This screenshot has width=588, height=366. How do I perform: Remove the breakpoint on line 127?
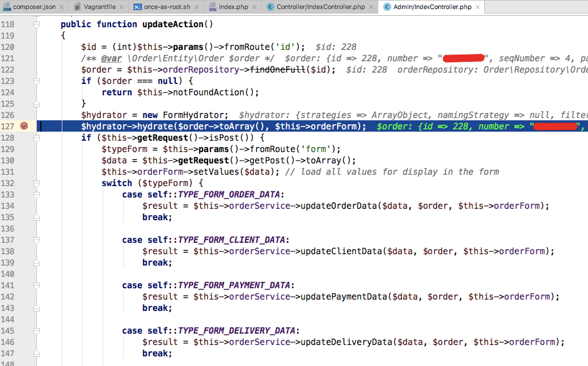pos(24,126)
